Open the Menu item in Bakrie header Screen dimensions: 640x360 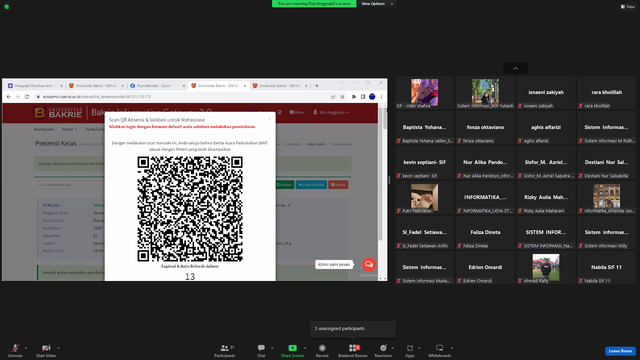pyautogui.click(x=297, y=112)
